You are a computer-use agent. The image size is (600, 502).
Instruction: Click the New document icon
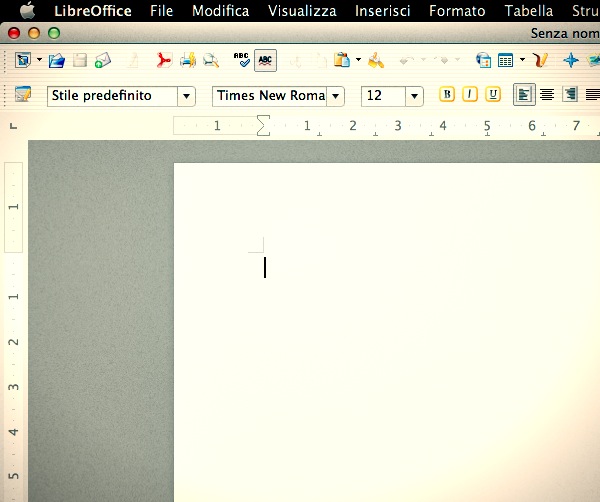[x=23, y=60]
